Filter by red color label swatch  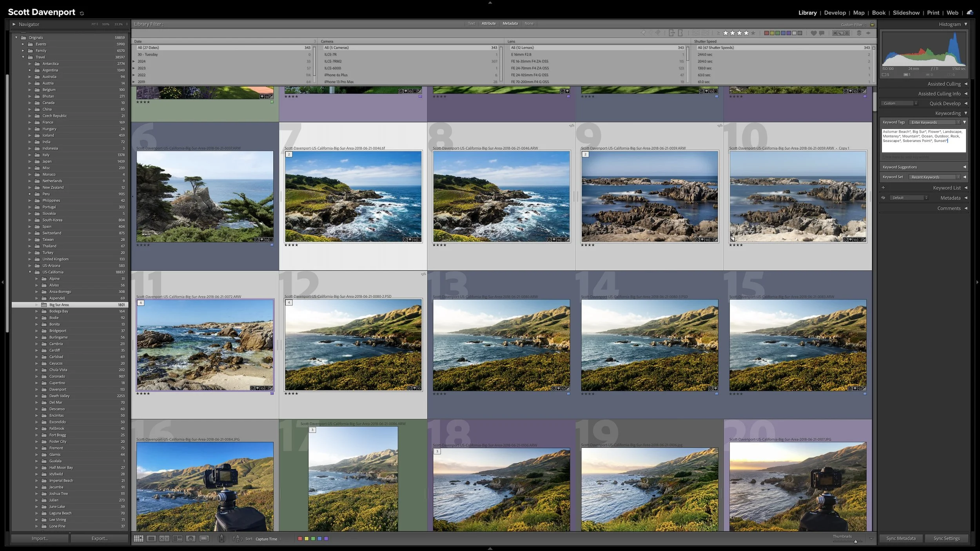(766, 33)
